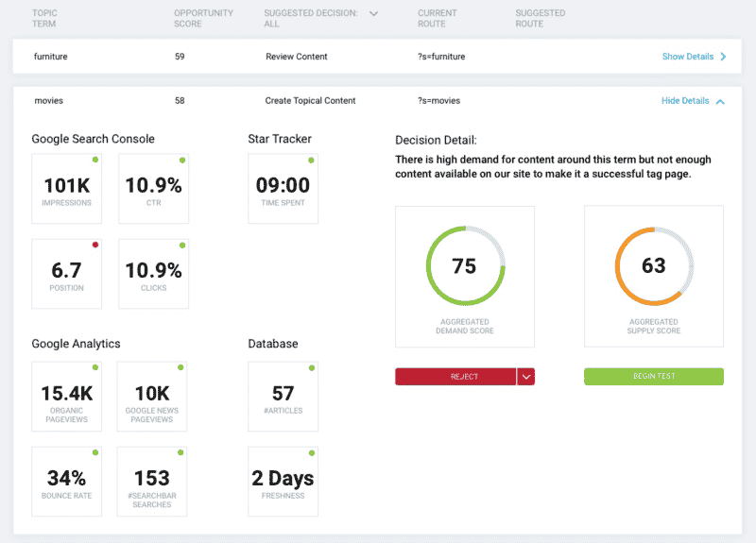Click green dot on #Articles card
Viewport: 756px width, 543px height.
[x=313, y=366]
